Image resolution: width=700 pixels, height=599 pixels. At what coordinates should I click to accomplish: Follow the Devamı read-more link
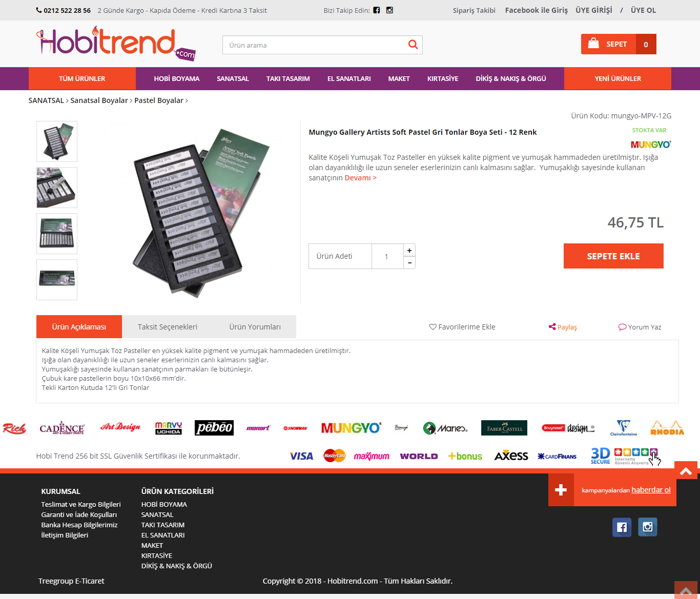361,178
